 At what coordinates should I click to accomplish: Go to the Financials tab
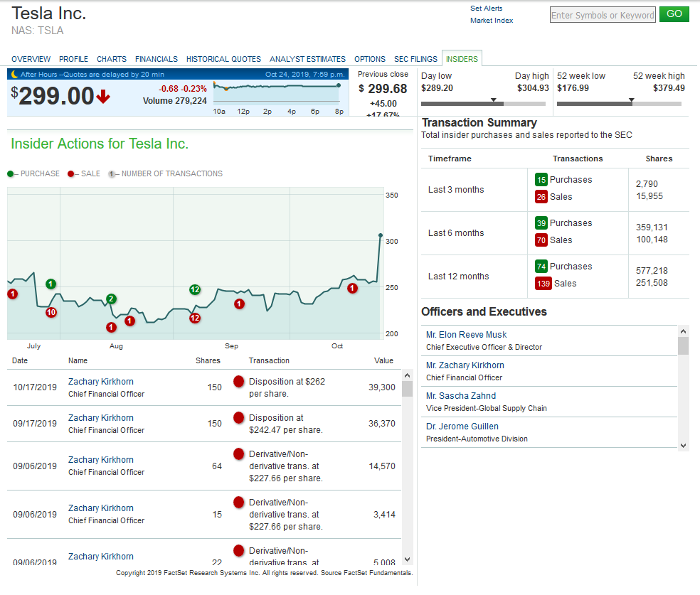(157, 59)
